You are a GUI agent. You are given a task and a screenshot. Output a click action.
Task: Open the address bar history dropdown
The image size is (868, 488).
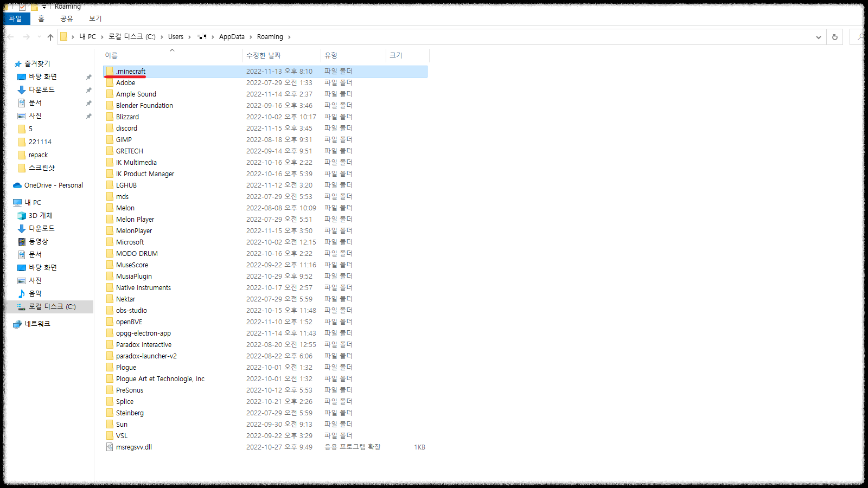(818, 37)
